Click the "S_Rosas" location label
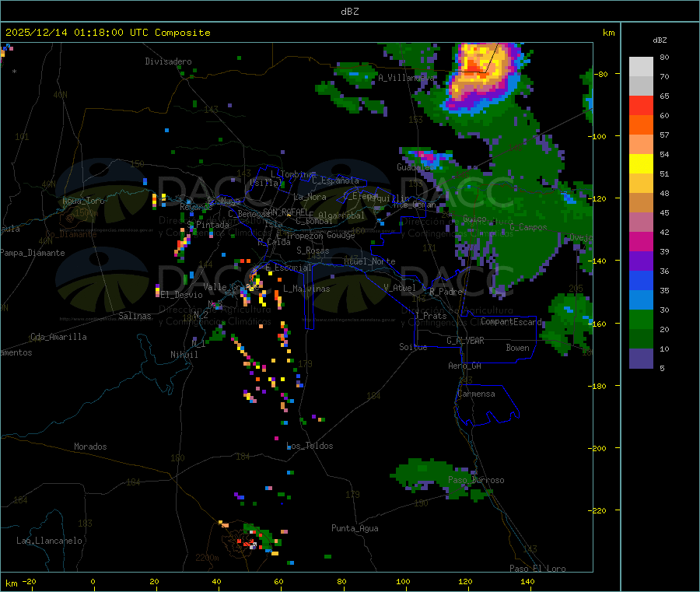The height and width of the screenshot is (592, 700). 313,250
